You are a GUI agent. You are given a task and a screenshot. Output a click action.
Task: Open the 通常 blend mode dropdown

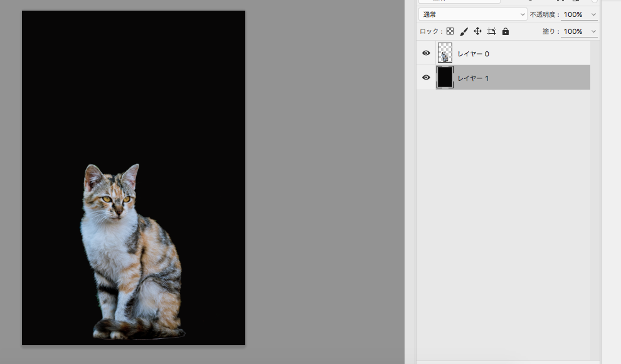[x=473, y=14]
